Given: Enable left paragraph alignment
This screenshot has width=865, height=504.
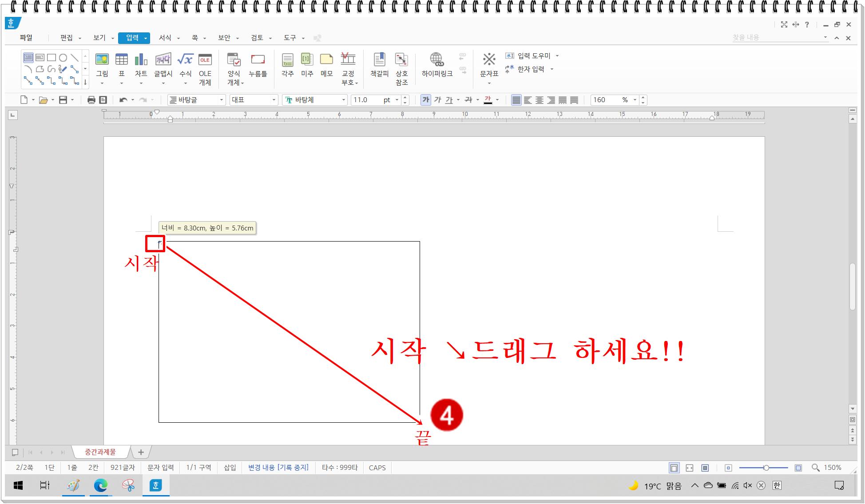Looking at the screenshot, I should click(x=528, y=100).
